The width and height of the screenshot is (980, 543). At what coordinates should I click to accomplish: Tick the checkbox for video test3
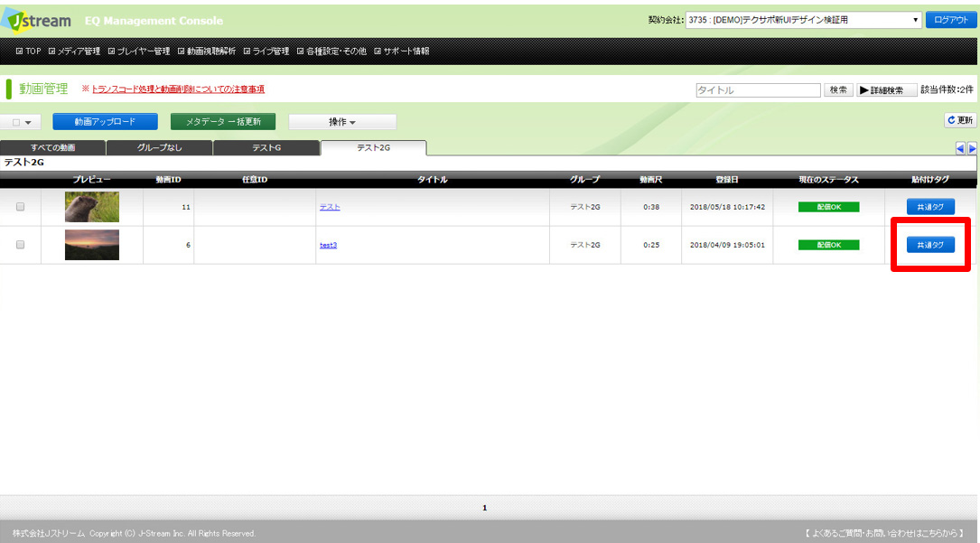pos(21,245)
